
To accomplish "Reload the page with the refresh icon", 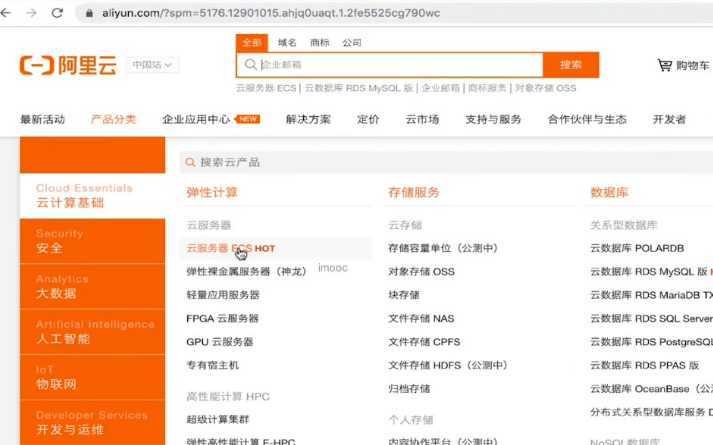I will pyautogui.click(x=57, y=13).
